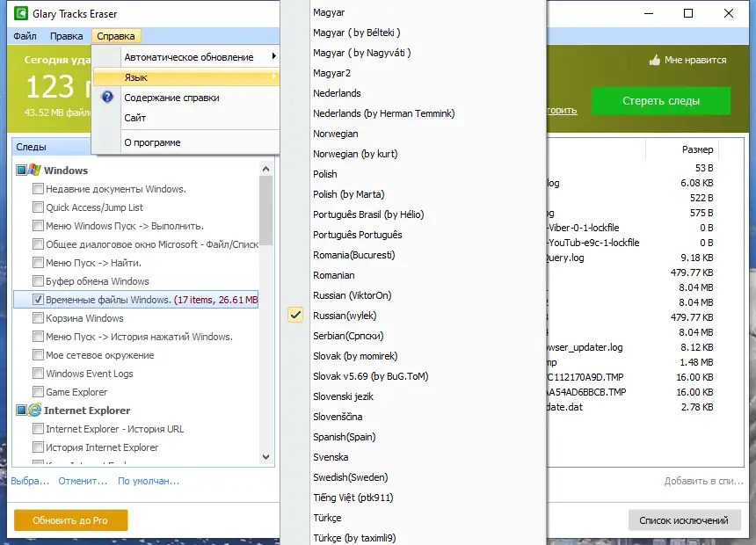Click the thumbs-up 'Мне нравится' icon
The height and width of the screenshot is (545, 756).
click(654, 60)
